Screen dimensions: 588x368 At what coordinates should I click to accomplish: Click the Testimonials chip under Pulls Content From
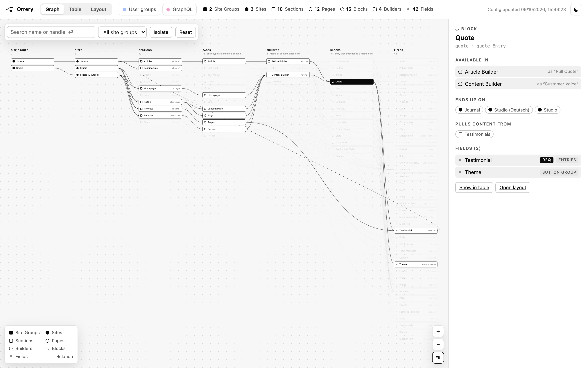[x=474, y=134]
